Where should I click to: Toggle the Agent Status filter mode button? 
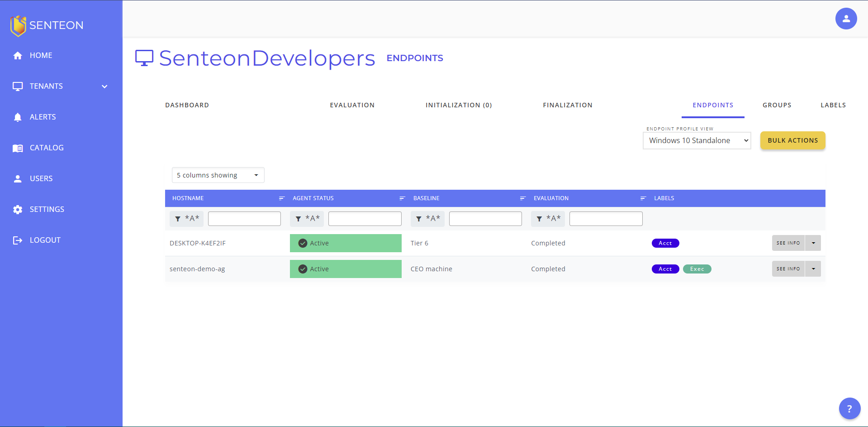click(x=307, y=219)
